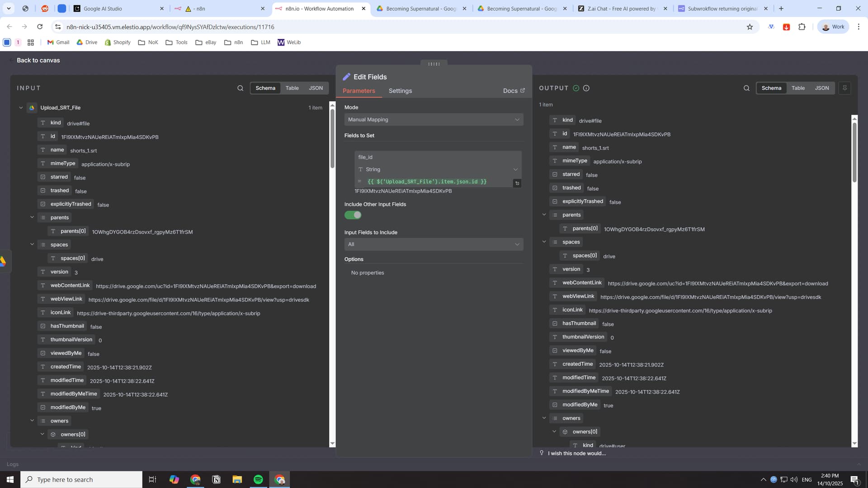Click Back to canvas
Screen dimensions: 868x488
click(38, 60)
